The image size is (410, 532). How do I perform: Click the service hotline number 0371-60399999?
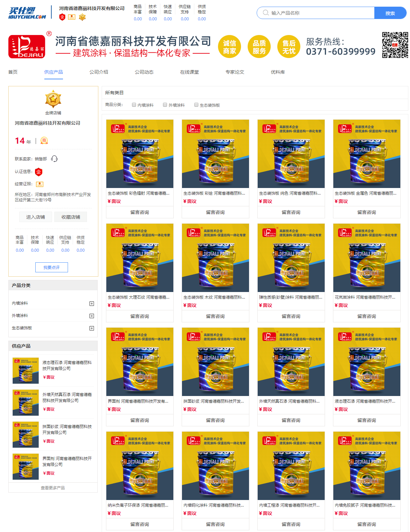point(341,52)
